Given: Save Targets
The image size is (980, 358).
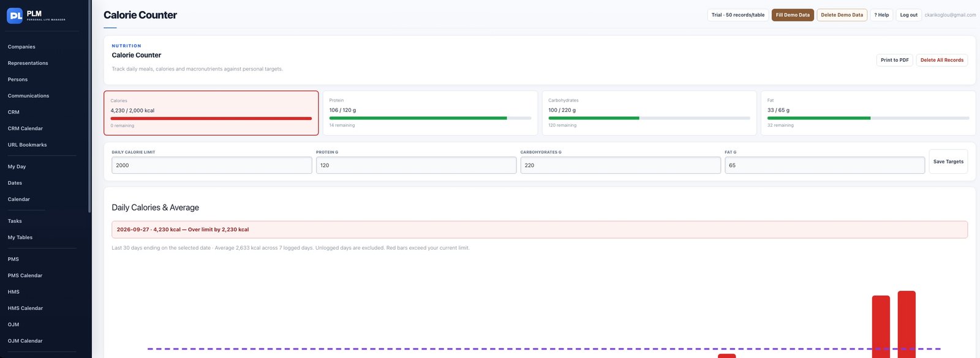Looking at the screenshot, I should [948, 162].
